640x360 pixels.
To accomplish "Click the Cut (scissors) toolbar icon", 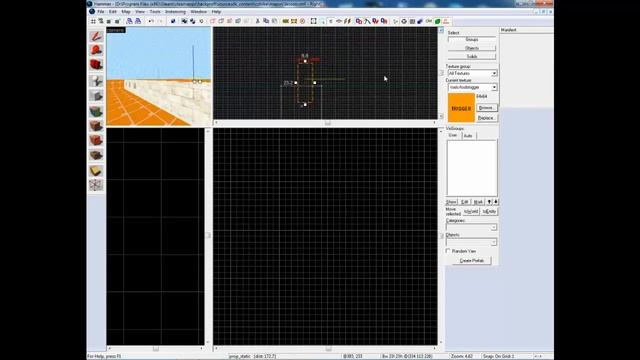I will click(x=258, y=21).
